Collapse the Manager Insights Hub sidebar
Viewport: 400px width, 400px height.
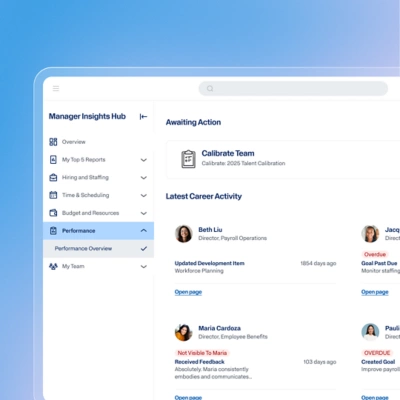click(143, 116)
